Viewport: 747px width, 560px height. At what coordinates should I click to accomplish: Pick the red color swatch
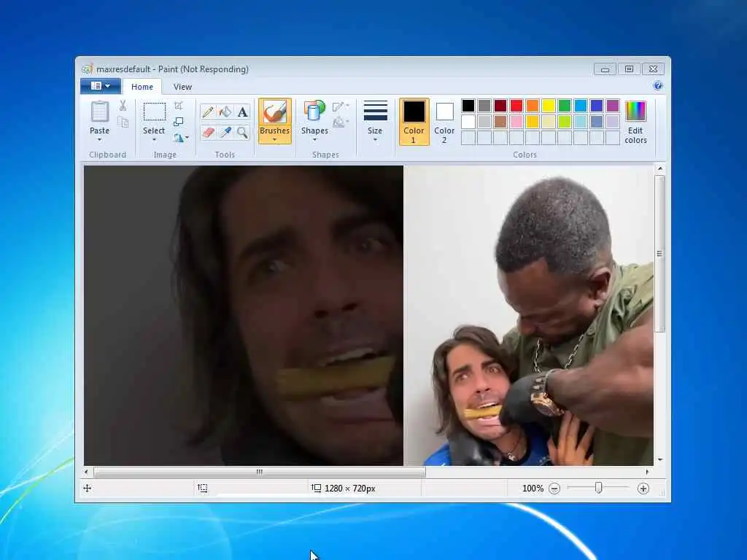point(516,106)
